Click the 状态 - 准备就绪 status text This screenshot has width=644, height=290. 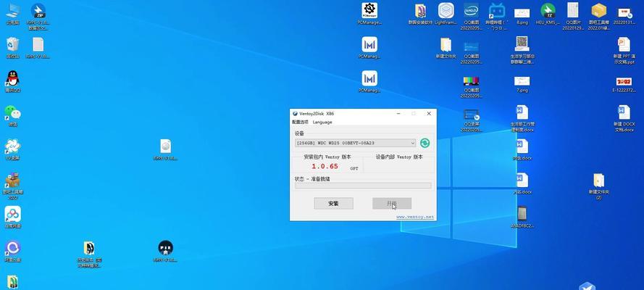coord(312,179)
